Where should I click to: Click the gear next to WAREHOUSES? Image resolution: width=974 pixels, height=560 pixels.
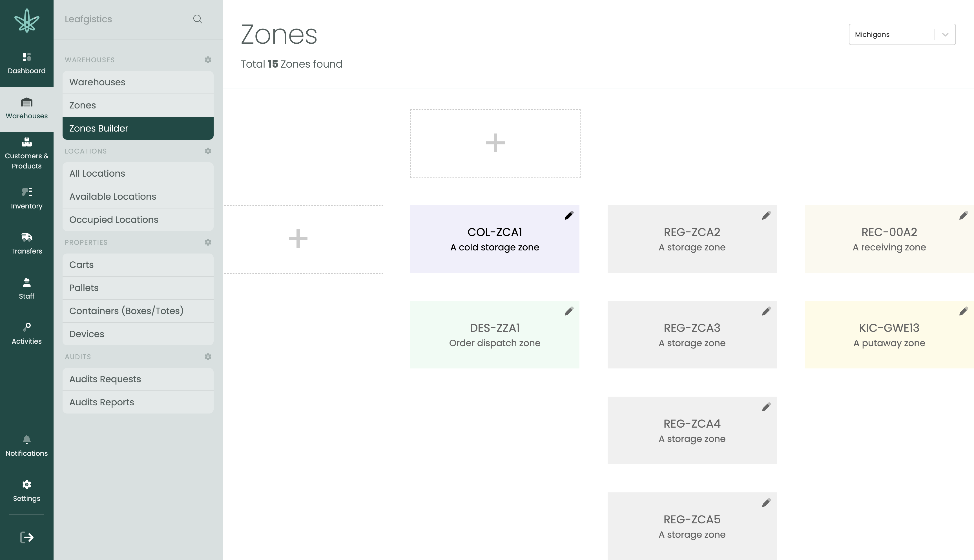208,60
